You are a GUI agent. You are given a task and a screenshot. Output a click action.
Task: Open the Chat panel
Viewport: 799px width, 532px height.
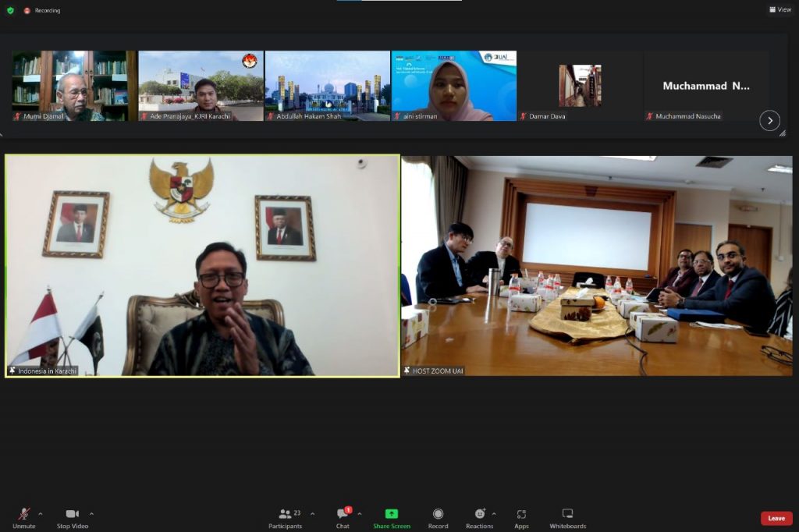click(343, 515)
